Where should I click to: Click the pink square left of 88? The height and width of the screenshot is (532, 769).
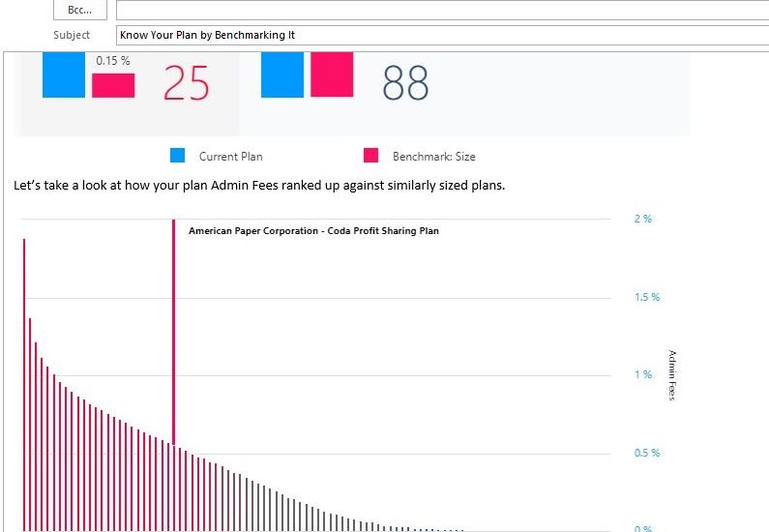[332, 74]
